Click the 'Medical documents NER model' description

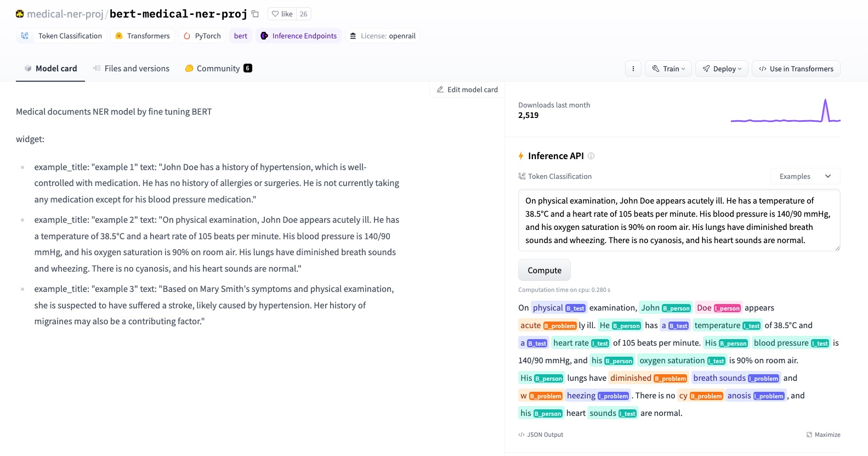114,112
